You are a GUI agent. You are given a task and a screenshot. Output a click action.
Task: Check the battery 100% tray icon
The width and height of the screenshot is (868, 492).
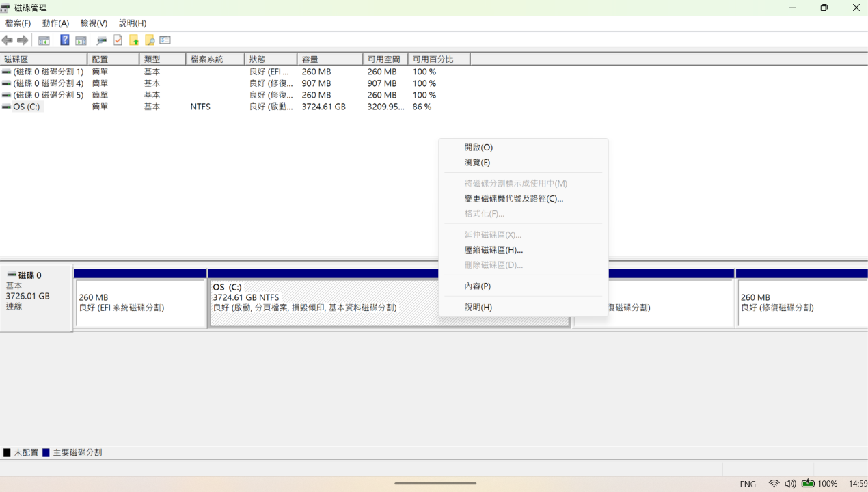pos(819,484)
